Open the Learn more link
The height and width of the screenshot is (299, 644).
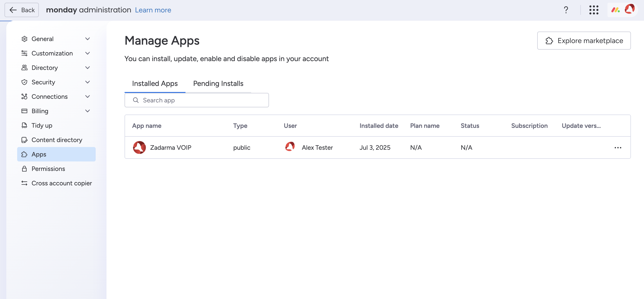point(153,10)
